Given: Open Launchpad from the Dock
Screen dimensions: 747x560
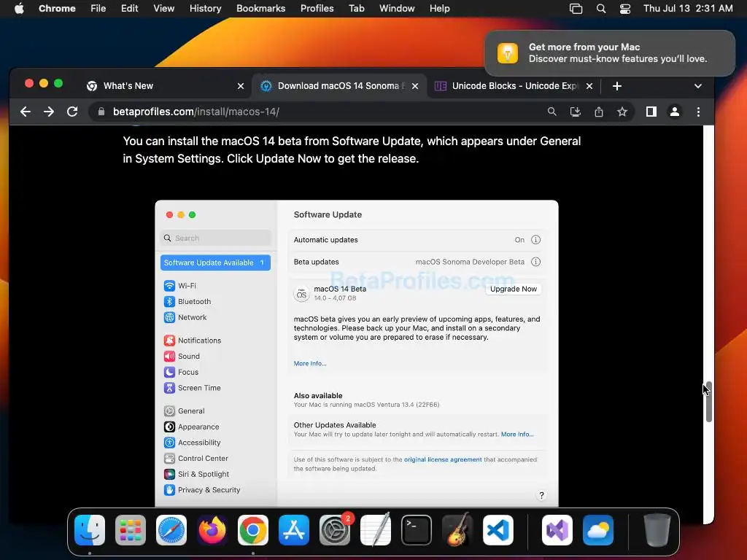Looking at the screenshot, I should coord(131,530).
